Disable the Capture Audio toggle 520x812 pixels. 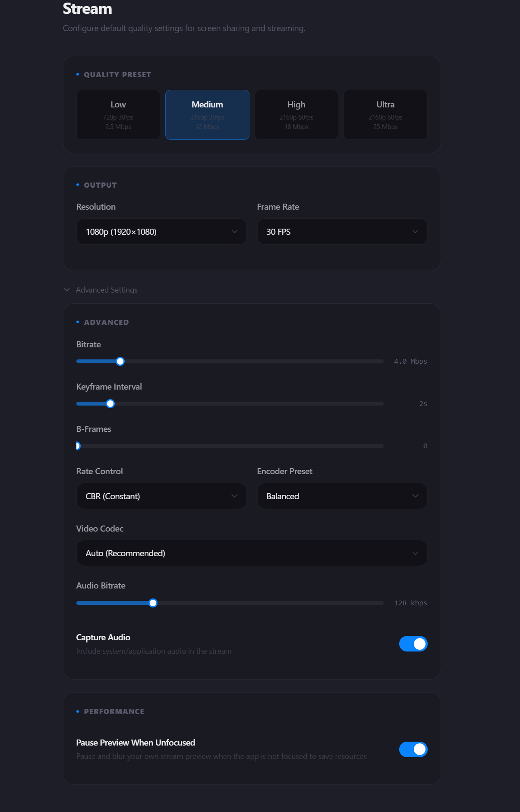click(x=413, y=643)
